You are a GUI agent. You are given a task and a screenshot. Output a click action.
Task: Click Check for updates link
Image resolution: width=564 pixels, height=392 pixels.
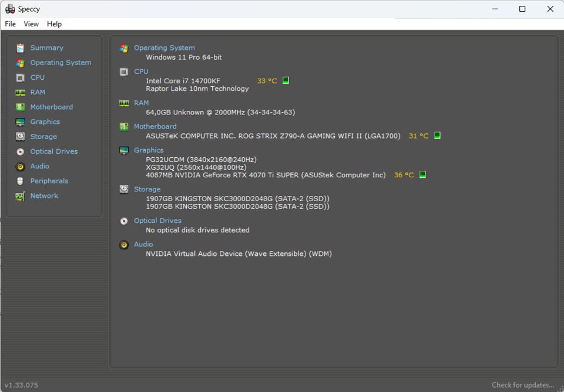522,385
